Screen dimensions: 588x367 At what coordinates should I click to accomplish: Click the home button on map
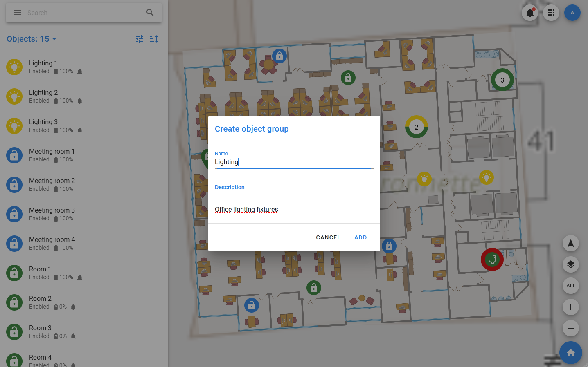571,353
